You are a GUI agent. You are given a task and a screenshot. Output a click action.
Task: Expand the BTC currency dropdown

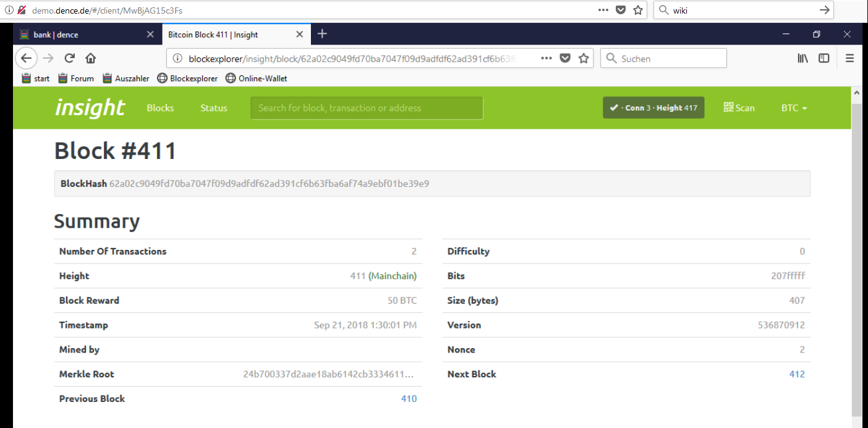click(794, 108)
